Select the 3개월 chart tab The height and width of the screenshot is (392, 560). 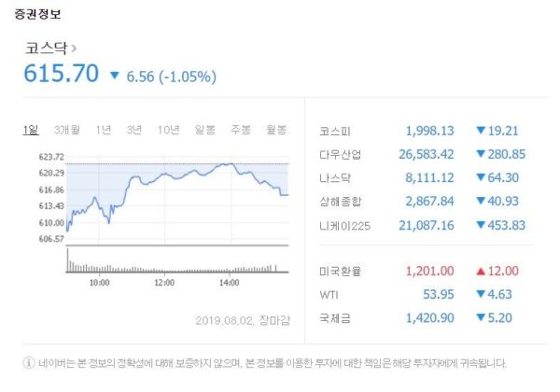coord(67,129)
